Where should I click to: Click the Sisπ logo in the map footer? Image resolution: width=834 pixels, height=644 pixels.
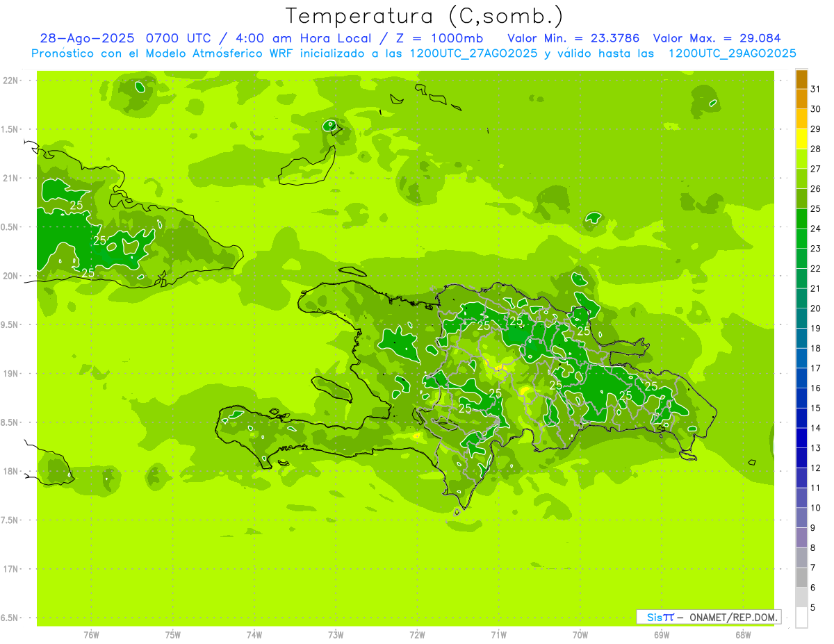click(x=660, y=617)
